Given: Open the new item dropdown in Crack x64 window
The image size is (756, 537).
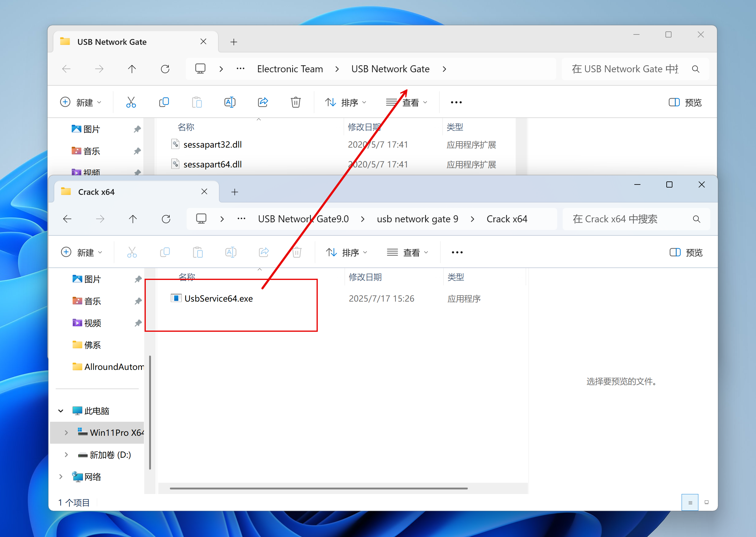Looking at the screenshot, I should coord(82,252).
